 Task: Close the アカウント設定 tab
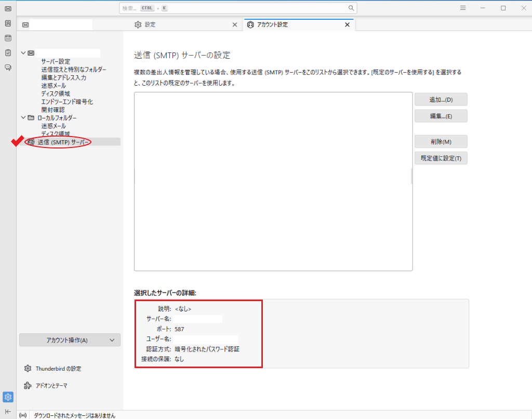[347, 24]
